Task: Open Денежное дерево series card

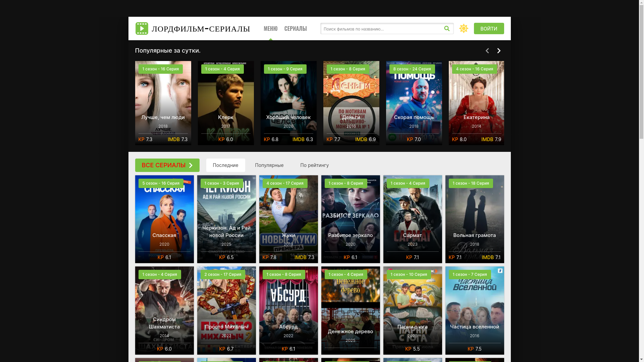Action: (351, 310)
